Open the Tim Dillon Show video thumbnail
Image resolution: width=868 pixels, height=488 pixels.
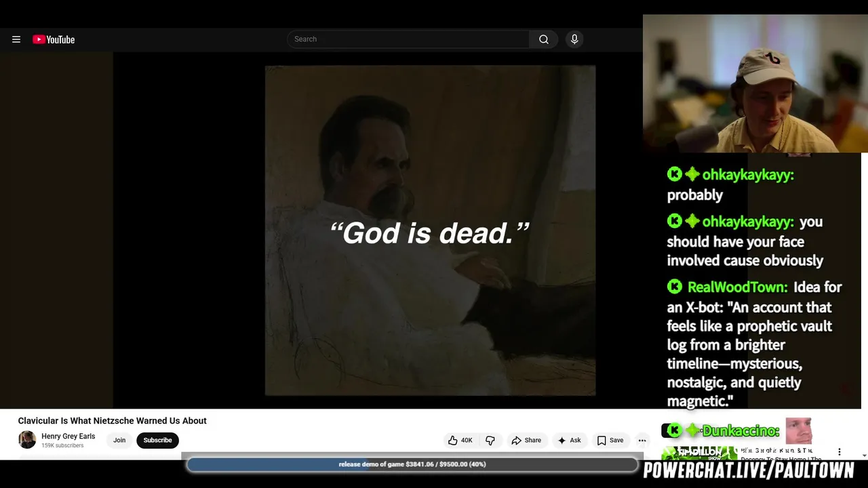(698, 451)
